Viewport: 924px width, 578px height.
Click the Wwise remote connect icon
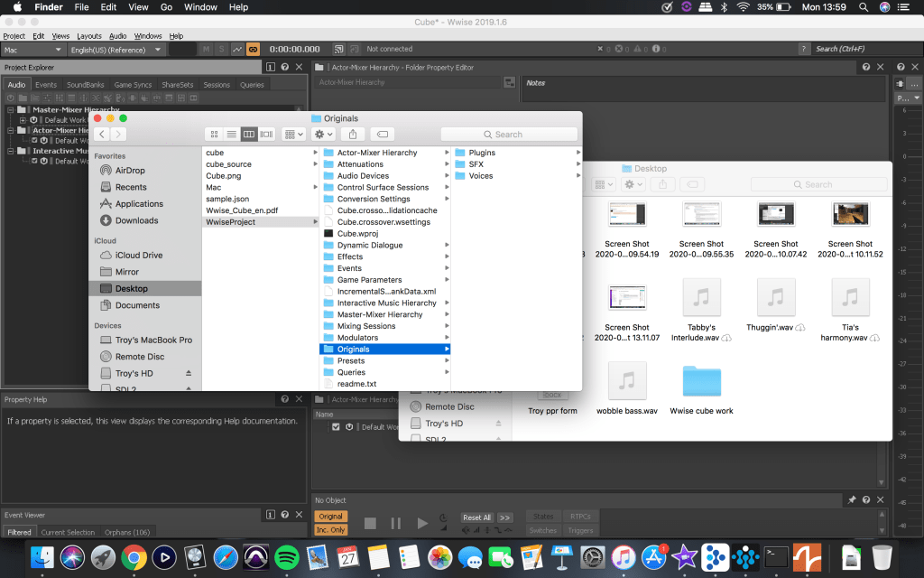[x=337, y=49]
